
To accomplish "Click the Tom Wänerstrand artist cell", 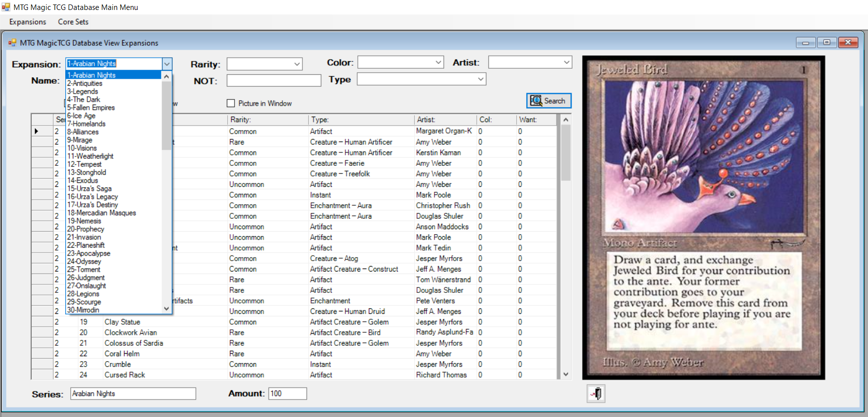I will click(445, 279).
